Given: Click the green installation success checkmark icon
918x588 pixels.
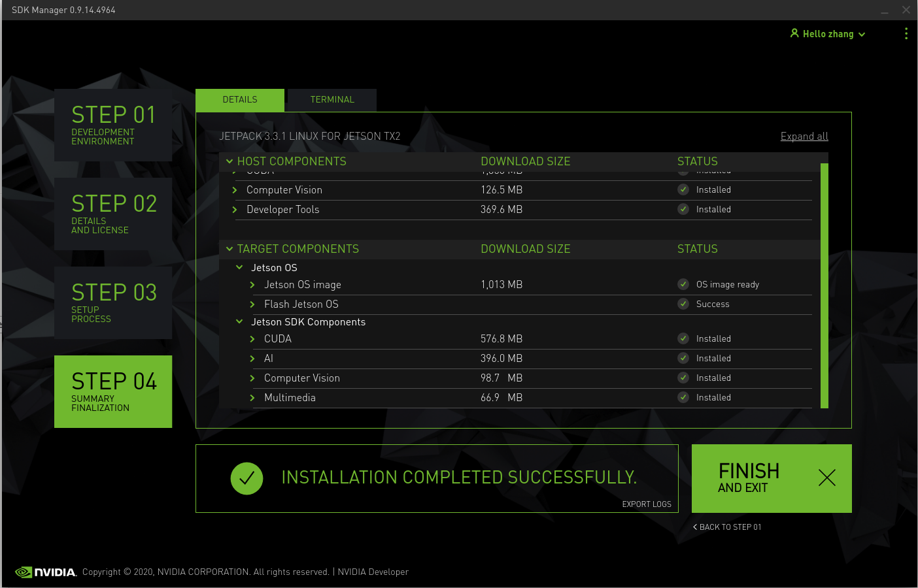Looking at the screenshot, I should [x=246, y=478].
